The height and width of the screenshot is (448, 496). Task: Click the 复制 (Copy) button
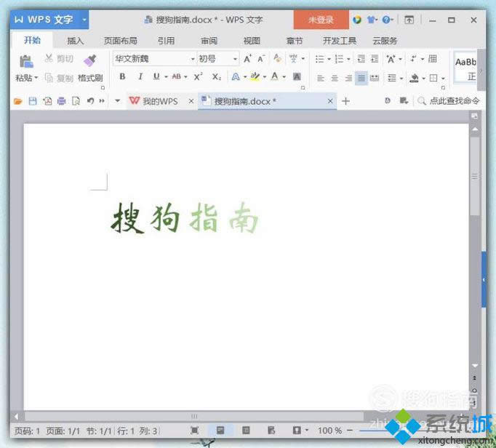click(x=59, y=78)
